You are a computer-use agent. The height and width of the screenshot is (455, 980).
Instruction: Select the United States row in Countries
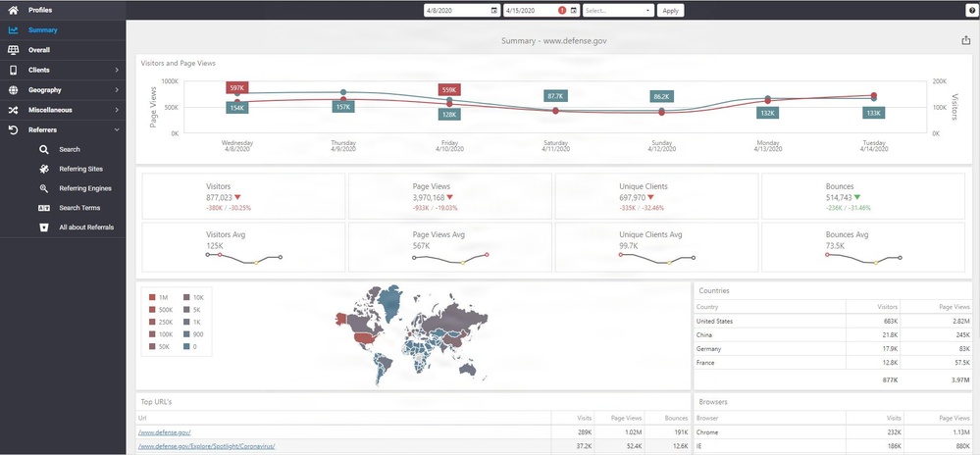tap(834, 322)
